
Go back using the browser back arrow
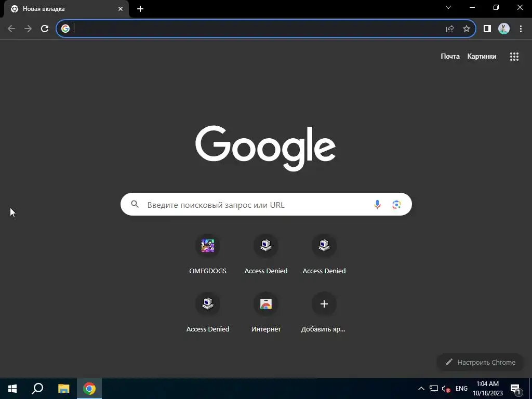(11, 29)
